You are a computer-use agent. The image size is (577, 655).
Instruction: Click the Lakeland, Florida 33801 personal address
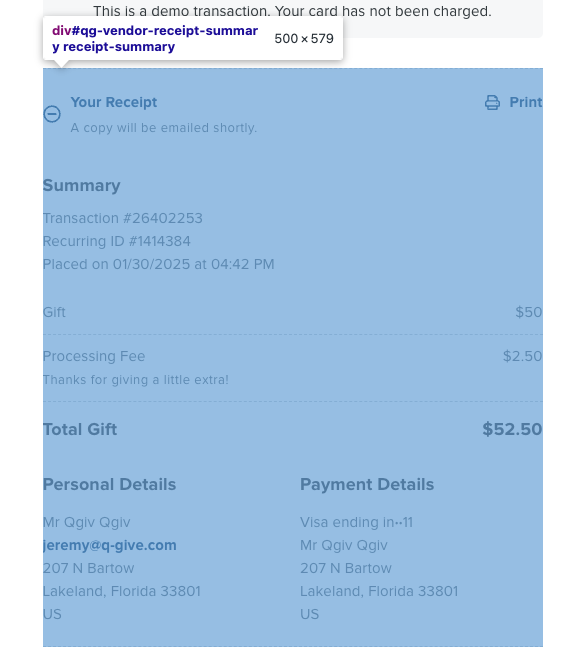pos(122,591)
